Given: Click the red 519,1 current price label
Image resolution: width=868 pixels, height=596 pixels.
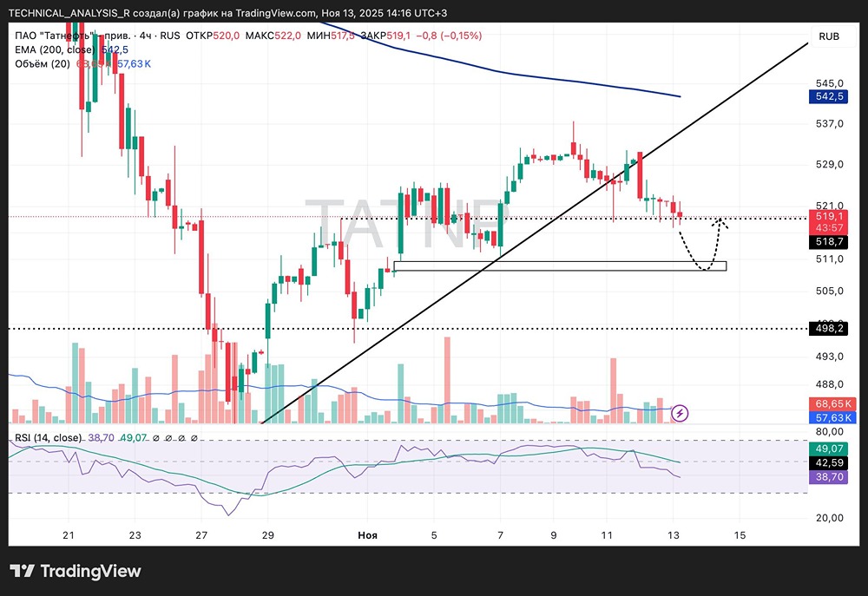Looking at the screenshot, I should pyautogui.click(x=829, y=216).
